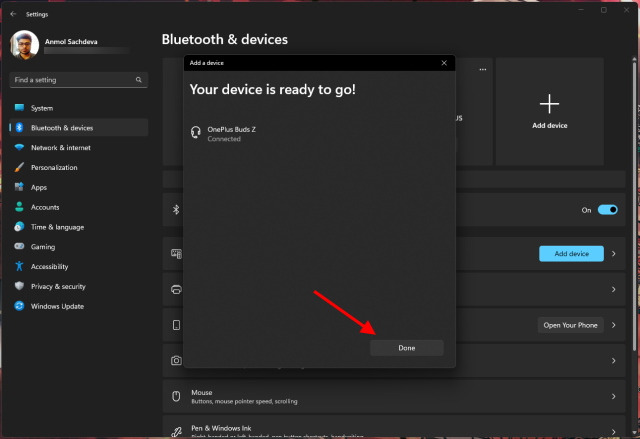Click the Privacy shield icon
Viewport: 640px width, 439px height.
click(x=19, y=286)
